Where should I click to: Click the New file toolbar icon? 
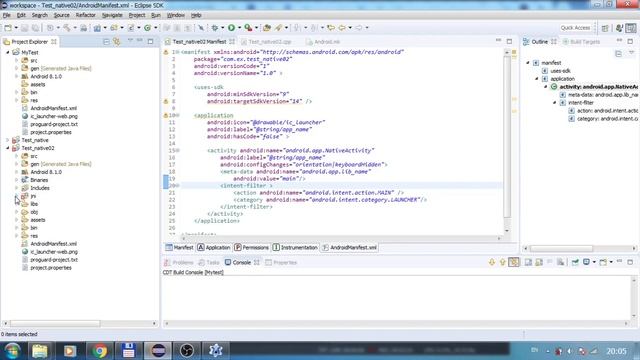[x=8, y=28]
